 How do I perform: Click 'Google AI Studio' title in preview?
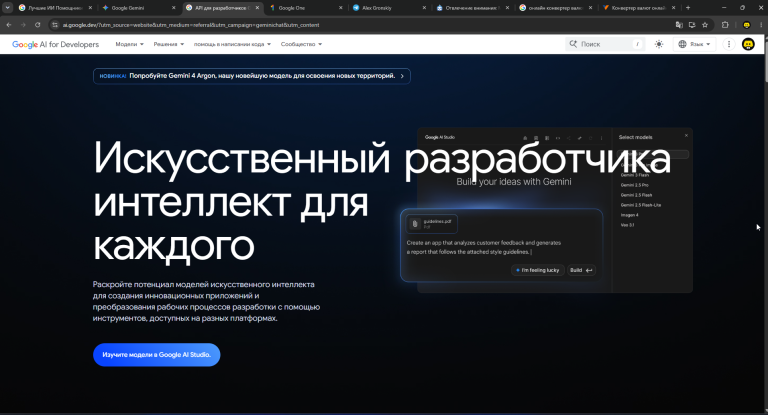pyautogui.click(x=439, y=137)
